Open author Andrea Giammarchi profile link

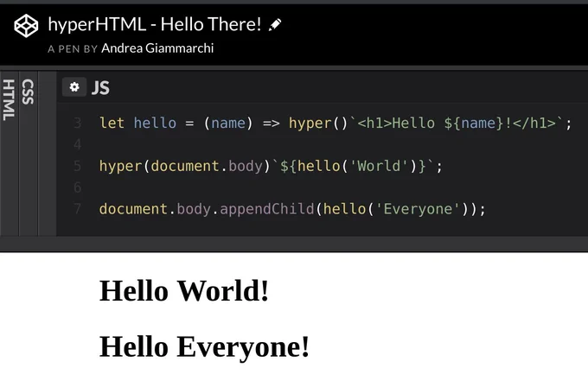157,48
